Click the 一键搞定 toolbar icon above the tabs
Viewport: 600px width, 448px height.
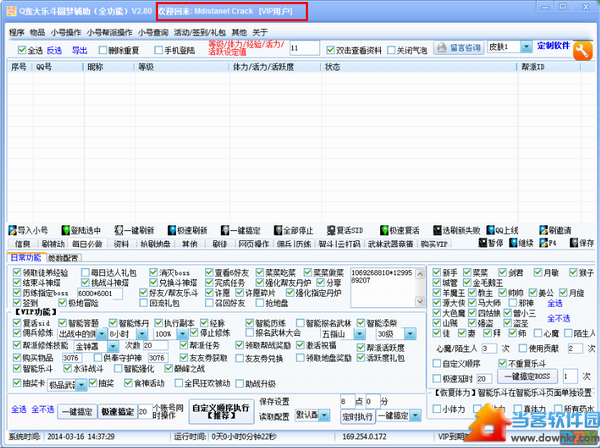coord(225,230)
